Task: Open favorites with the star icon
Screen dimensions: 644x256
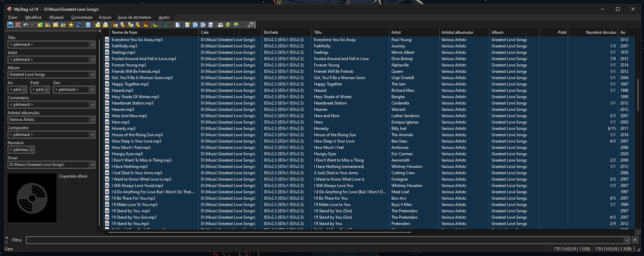Action: [x=71, y=25]
